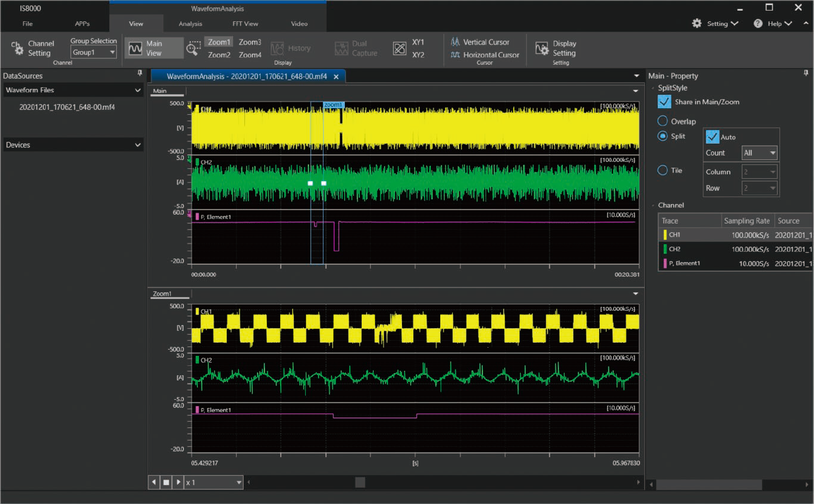Enable the Overlap split style
This screenshot has width=814, height=504.
(664, 121)
